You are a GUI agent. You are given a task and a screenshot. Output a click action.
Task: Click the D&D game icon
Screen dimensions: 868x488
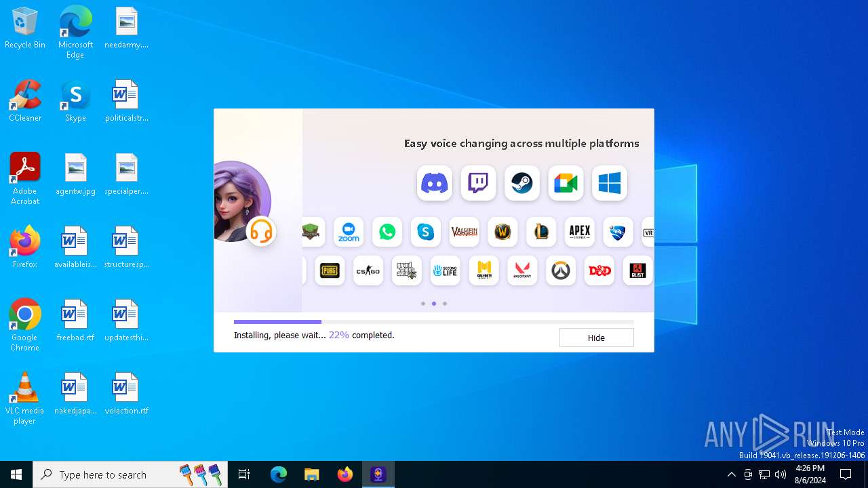pos(599,270)
